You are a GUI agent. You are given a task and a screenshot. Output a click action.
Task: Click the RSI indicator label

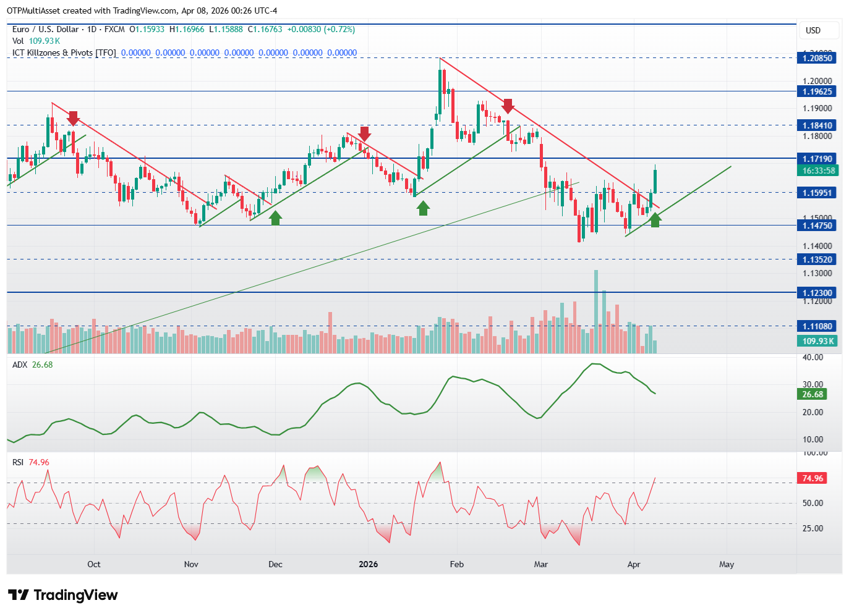point(18,462)
